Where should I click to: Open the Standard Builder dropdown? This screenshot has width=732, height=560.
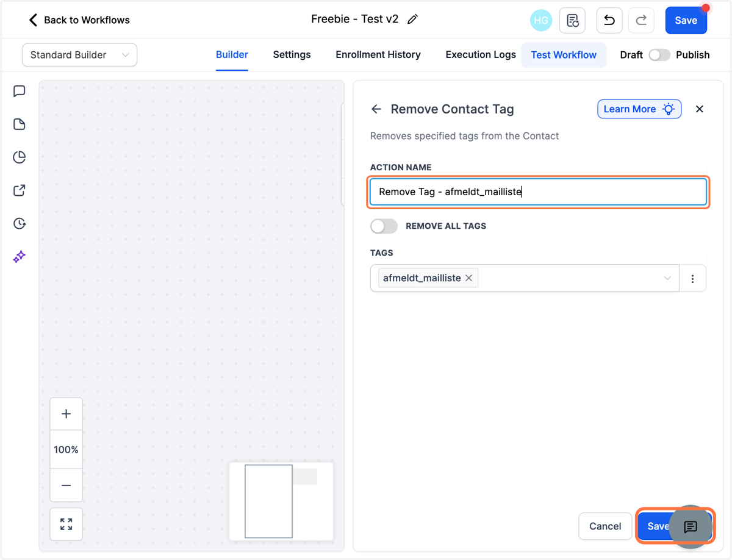(x=80, y=55)
